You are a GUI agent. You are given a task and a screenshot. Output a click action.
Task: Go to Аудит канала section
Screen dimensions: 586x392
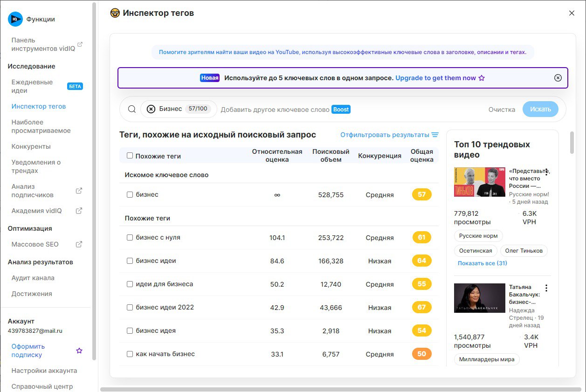pyautogui.click(x=33, y=278)
